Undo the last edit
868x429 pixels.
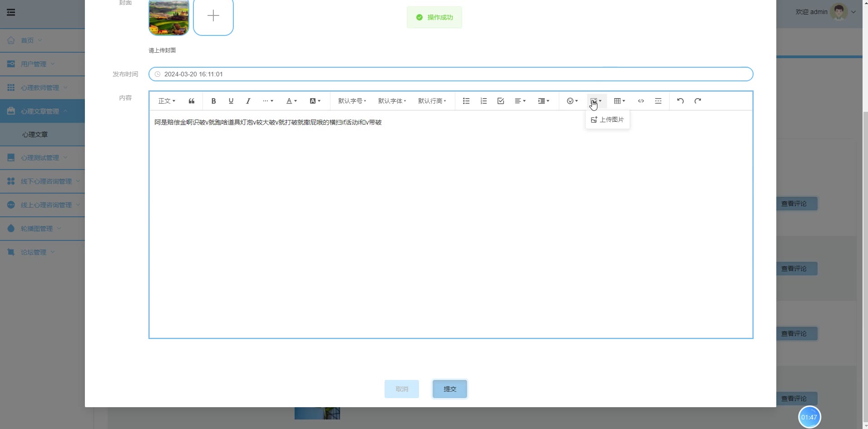(x=681, y=101)
